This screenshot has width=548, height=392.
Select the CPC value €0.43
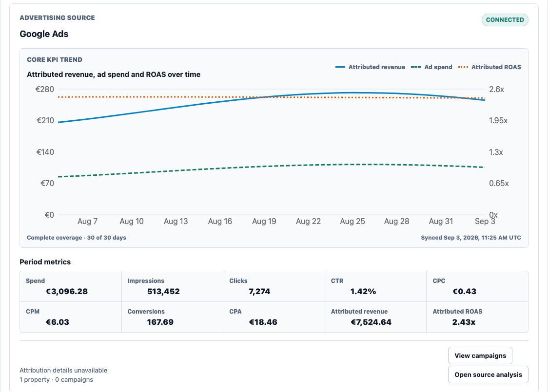pos(464,292)
